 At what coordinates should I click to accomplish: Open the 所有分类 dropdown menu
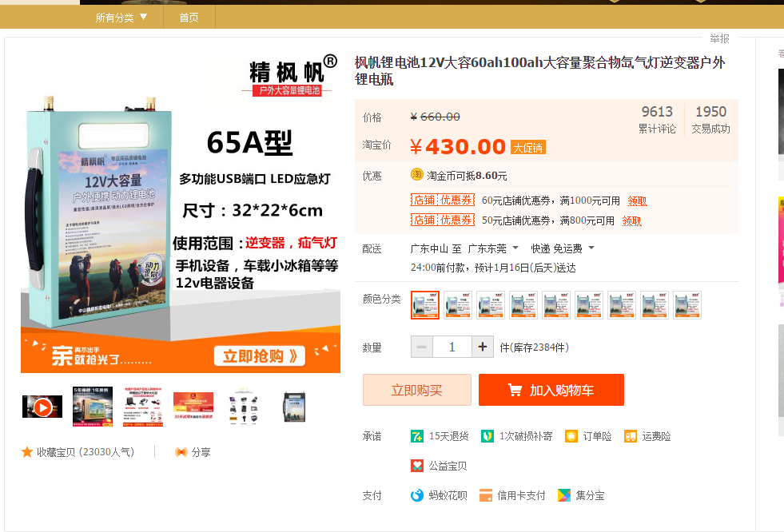pos(121,18)
